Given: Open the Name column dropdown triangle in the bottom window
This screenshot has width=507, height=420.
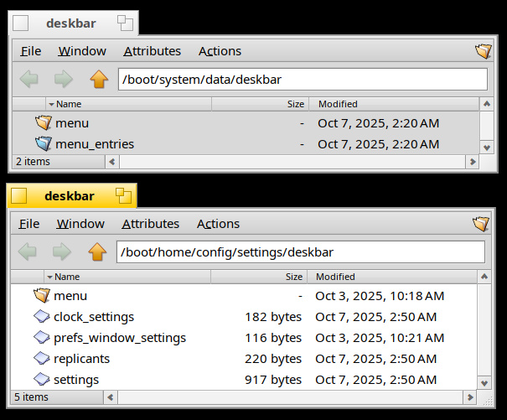Looking at the screenshot, I should 49,277.
